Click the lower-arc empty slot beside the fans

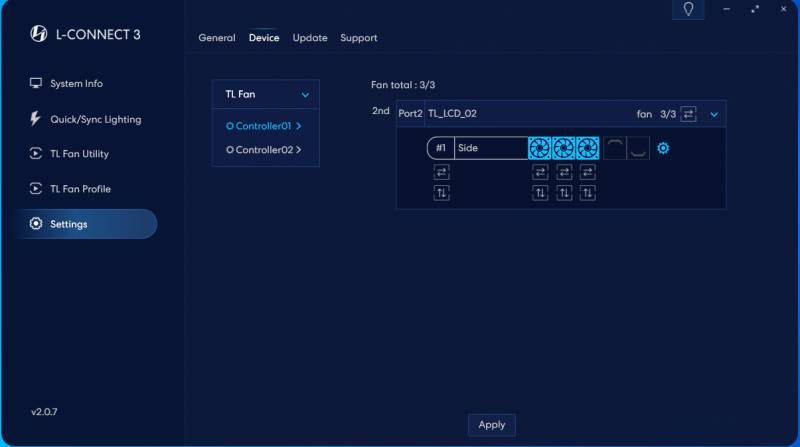coord(638,148)
